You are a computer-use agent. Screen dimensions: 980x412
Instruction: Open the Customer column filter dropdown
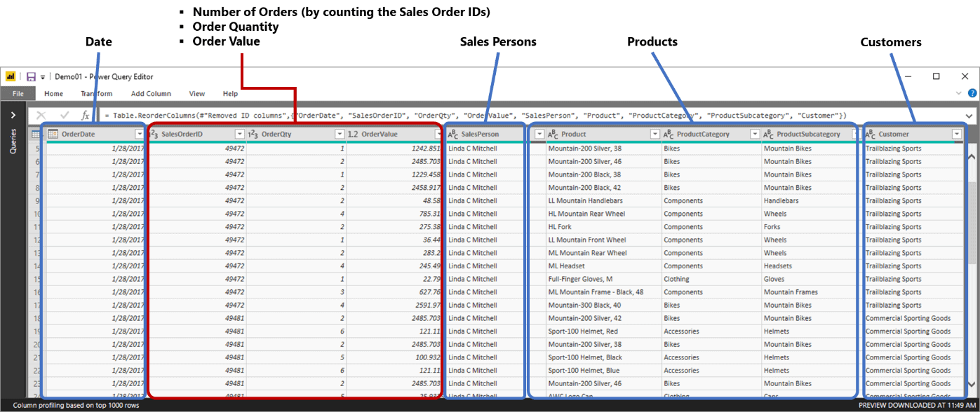coord(957,134)
